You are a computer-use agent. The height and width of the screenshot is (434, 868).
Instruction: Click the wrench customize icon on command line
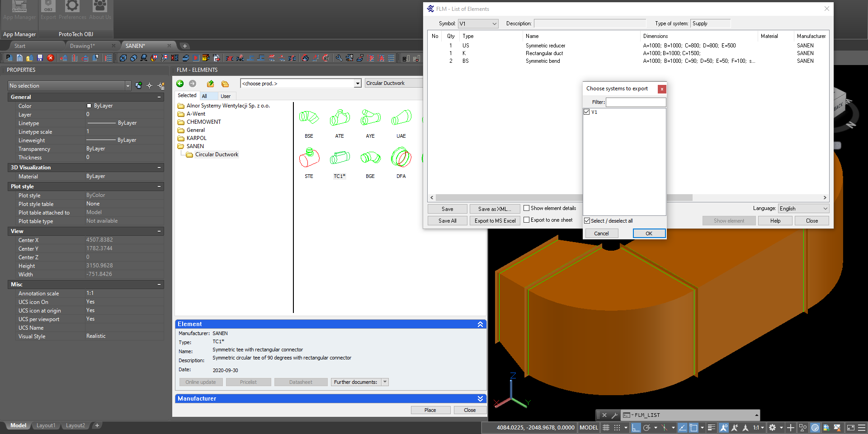pos(614,415)
